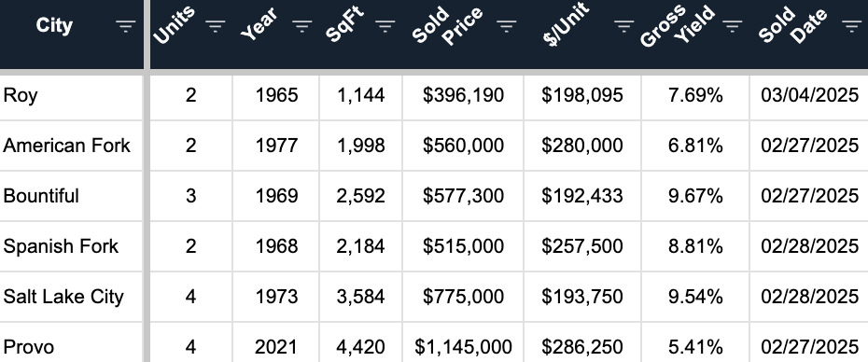Select the Spanish Fork cell

pyautogui.click(x=72, y=246)
